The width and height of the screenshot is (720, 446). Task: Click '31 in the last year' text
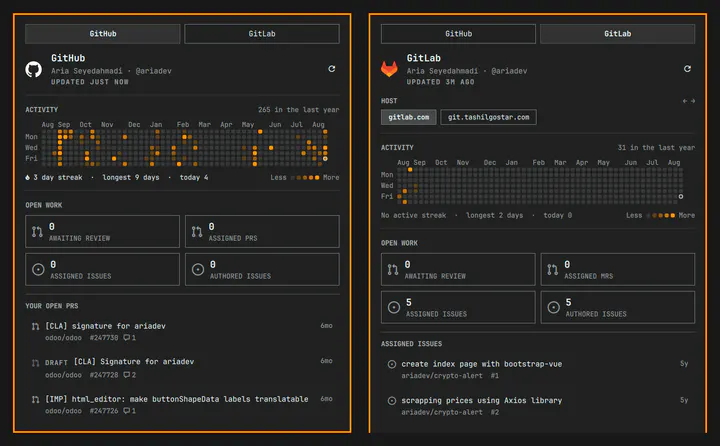[656, 147]
